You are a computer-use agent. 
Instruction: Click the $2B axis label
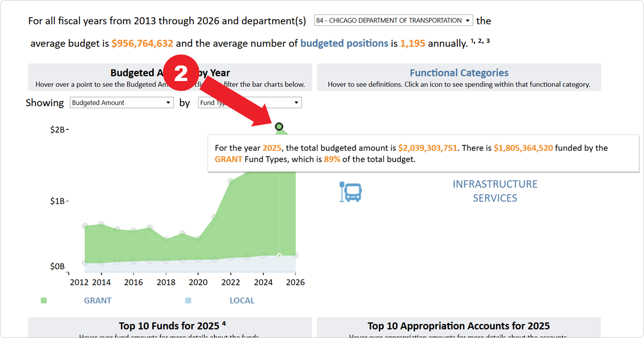tap(58, 129)
